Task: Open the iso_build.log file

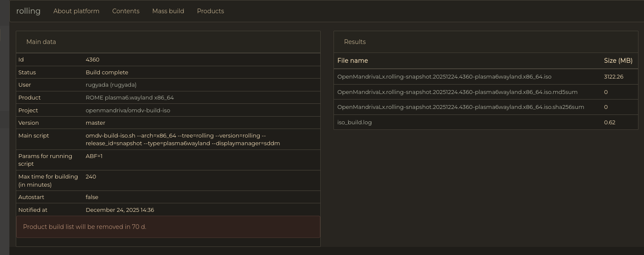Action: point(354,123)
